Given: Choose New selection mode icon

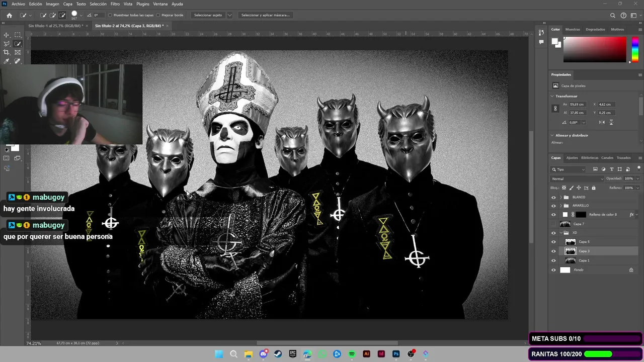Looking at the screenshot, I should [x=44, y=15].
